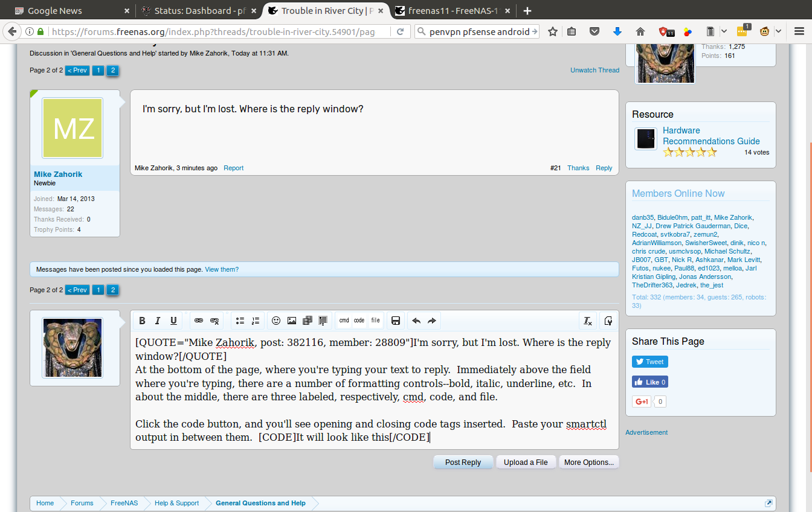Bookmark this page with the star icon
This screenshot has height=512, width=812.
click(x=553, y=31)
